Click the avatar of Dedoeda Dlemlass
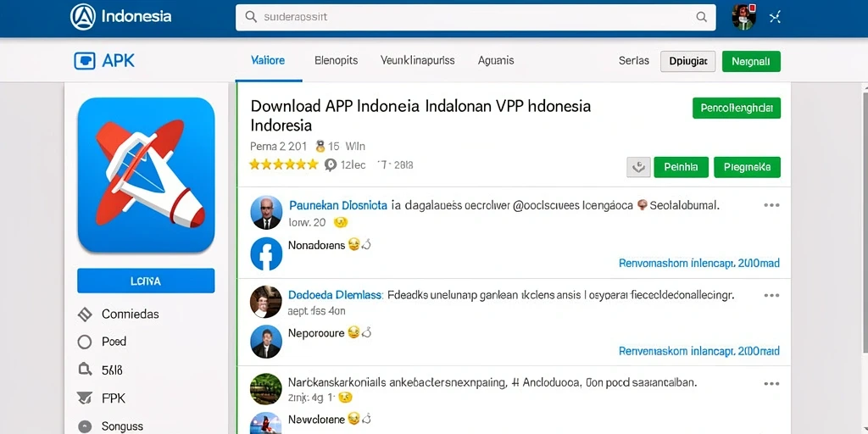Viewport: 868px width, 434px height. (x=266, y=302)
